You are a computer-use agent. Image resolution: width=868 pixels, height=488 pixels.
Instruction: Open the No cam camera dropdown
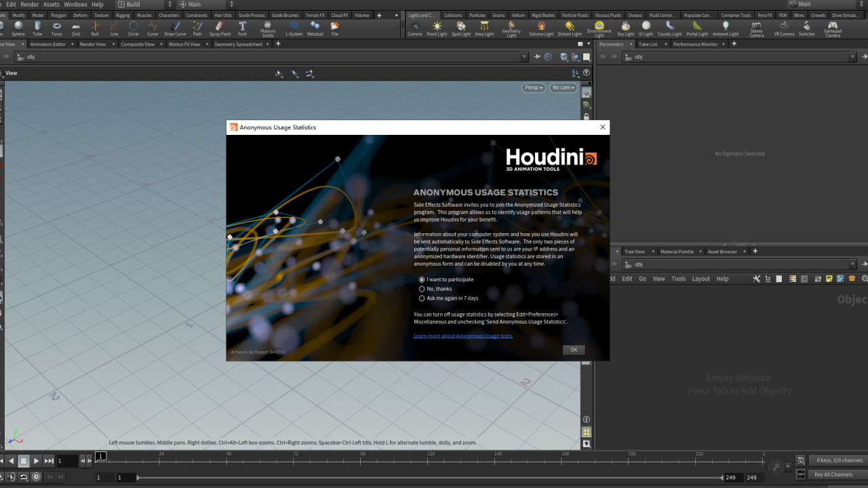563,87
